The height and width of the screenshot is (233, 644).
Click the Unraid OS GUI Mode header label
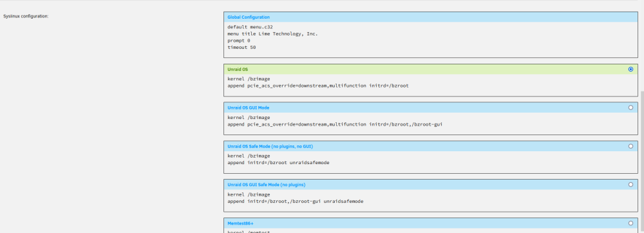249,107
